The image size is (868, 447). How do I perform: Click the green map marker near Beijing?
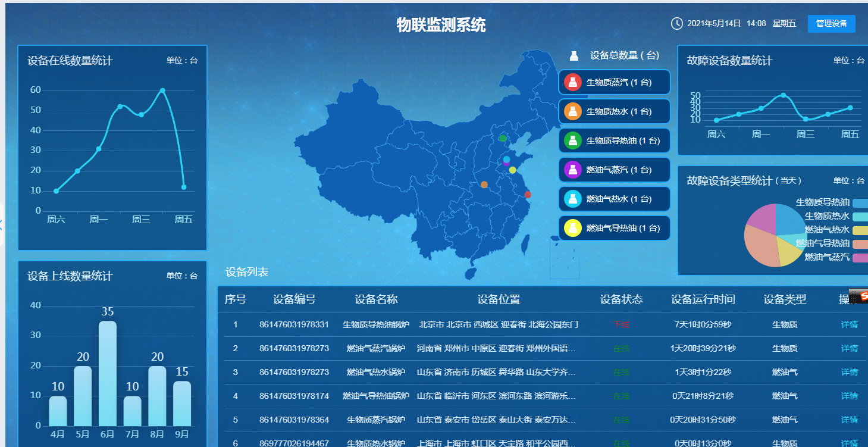(x=503, y=138)
